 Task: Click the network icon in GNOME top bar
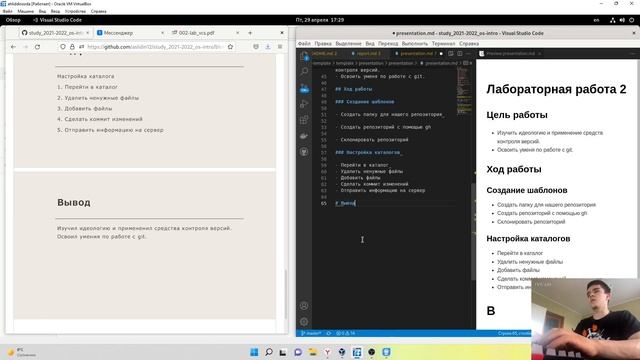613,20
